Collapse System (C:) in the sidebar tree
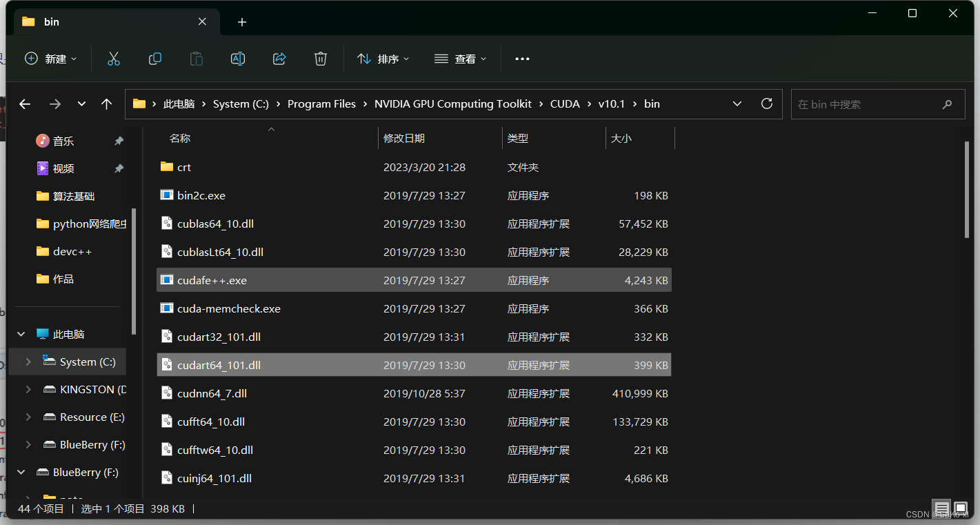980x525 pixels. (28, 361)
